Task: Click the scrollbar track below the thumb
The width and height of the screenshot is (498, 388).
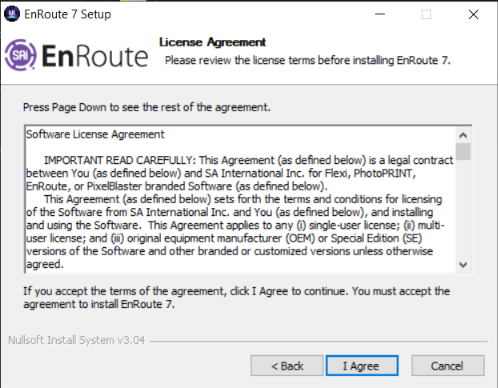Action: (463, 209)
